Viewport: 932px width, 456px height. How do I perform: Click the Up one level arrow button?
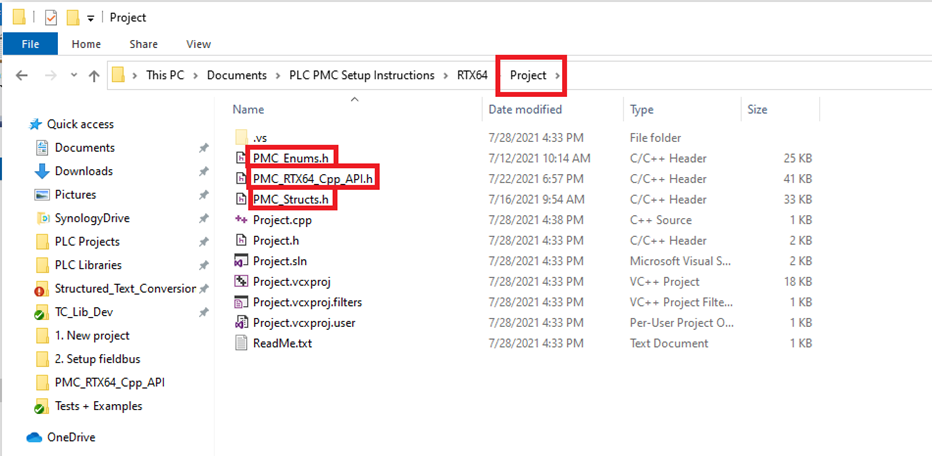[x=94, y=76]
